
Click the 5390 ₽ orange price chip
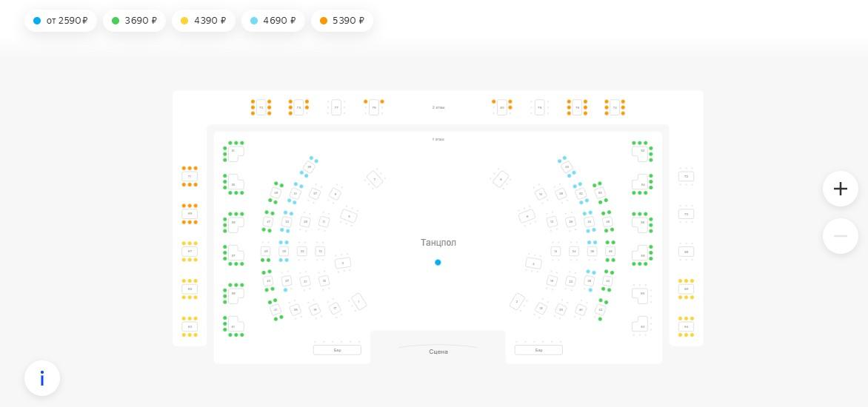(x=341, y=21)
